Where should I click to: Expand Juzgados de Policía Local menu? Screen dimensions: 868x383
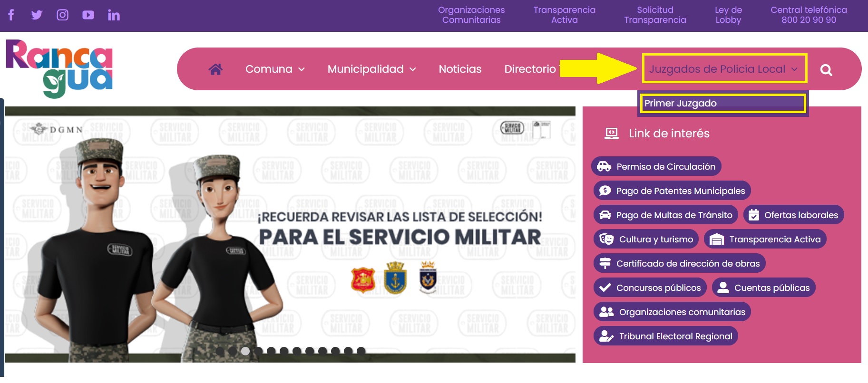point(723,69)
